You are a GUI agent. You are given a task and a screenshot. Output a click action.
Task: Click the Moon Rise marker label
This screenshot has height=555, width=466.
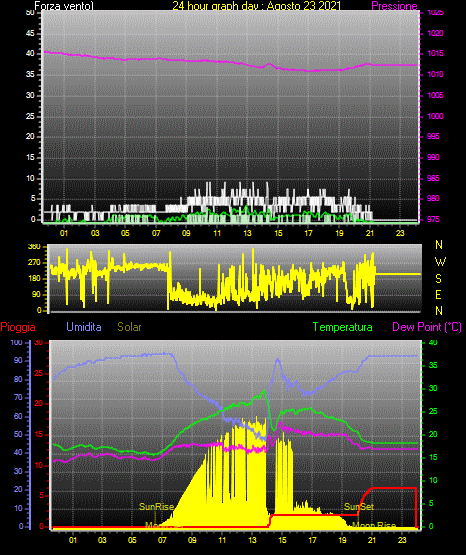(374, 525)
